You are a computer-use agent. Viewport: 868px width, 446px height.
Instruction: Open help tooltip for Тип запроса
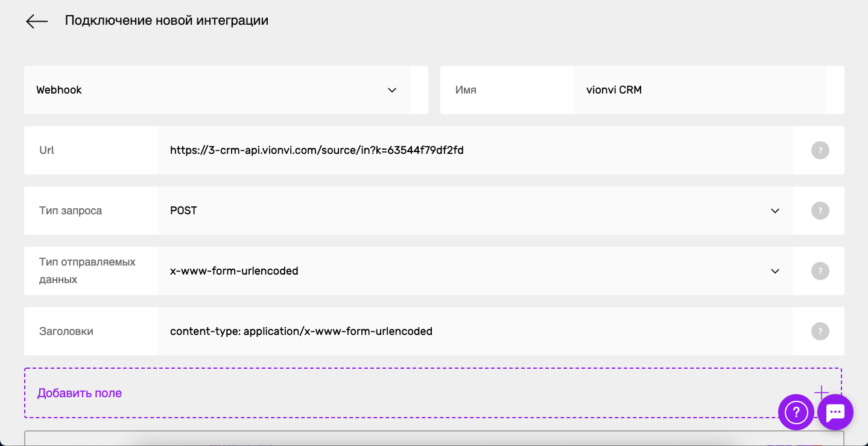click(820, 211)
